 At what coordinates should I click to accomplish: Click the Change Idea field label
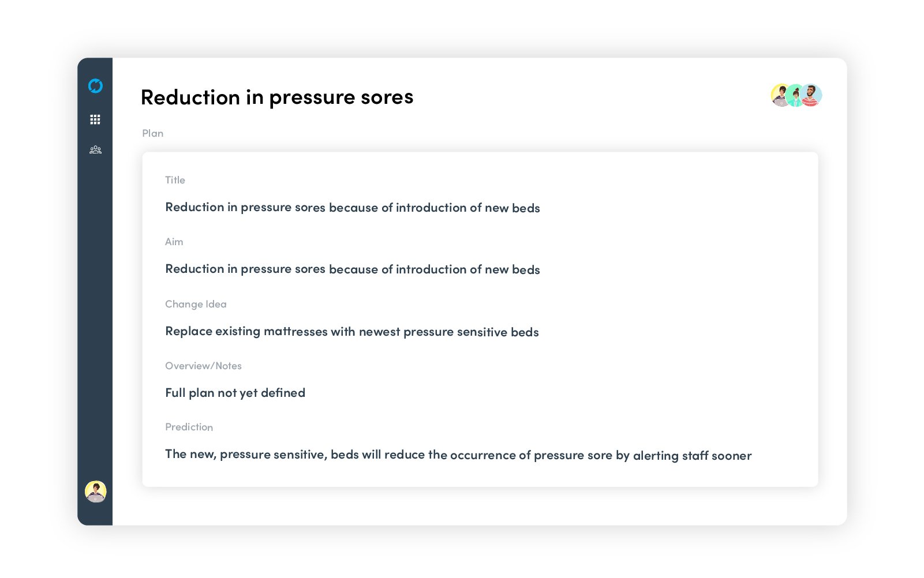(196, 304)
